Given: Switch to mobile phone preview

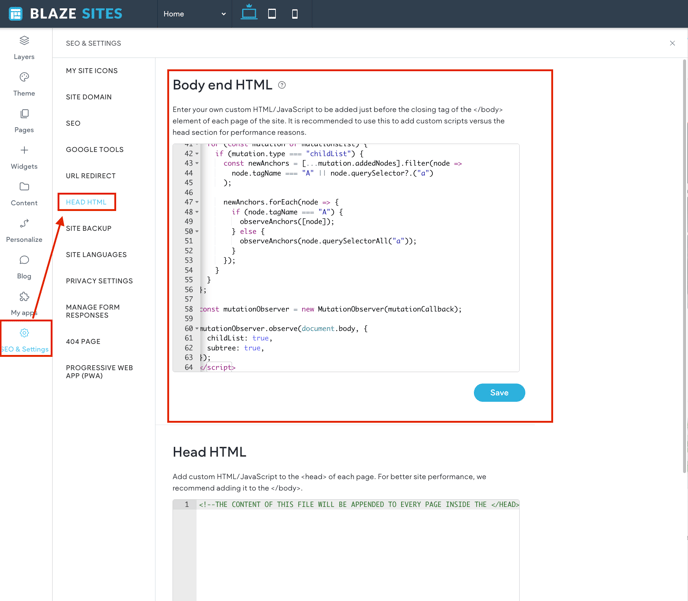Looking at the screenshot, I should [x=295, y=14].
